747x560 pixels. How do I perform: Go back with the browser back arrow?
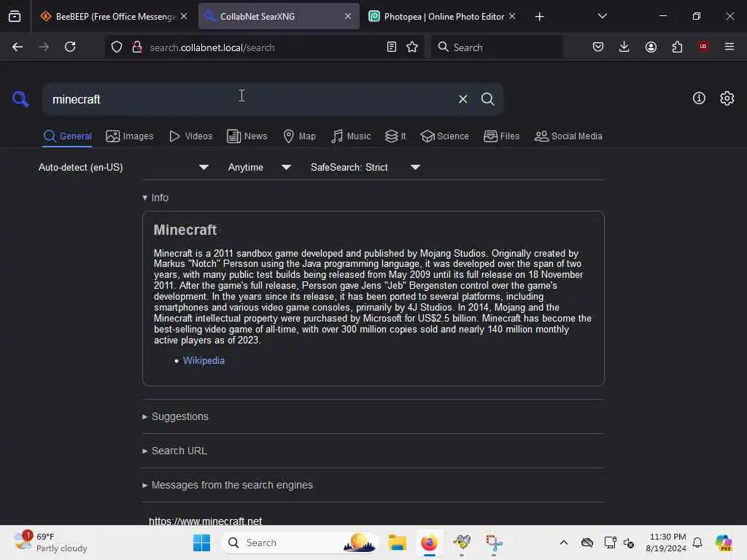[x=18, y=47]
